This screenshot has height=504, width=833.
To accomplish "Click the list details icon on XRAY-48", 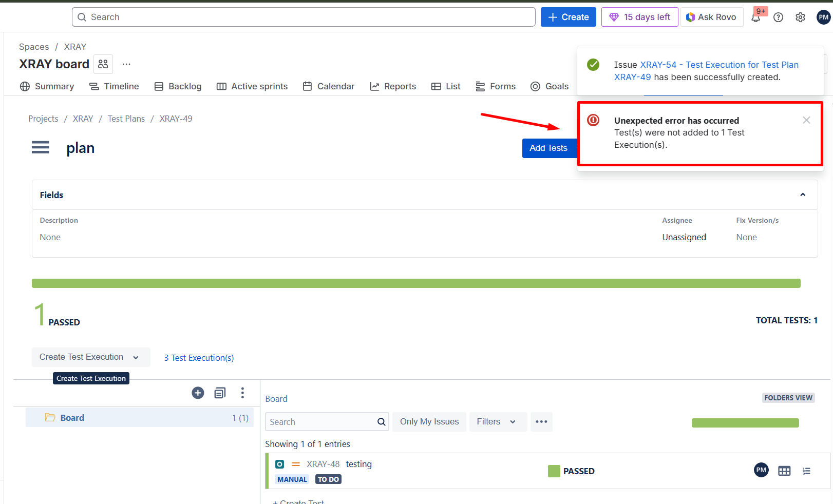I will pyautogui.click(x=806, y=471).
